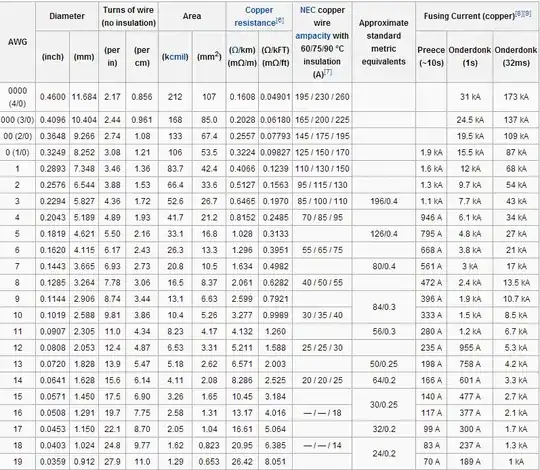
Task: Open footnote 8 next to Fusing Current
Action: coord(519,13)
